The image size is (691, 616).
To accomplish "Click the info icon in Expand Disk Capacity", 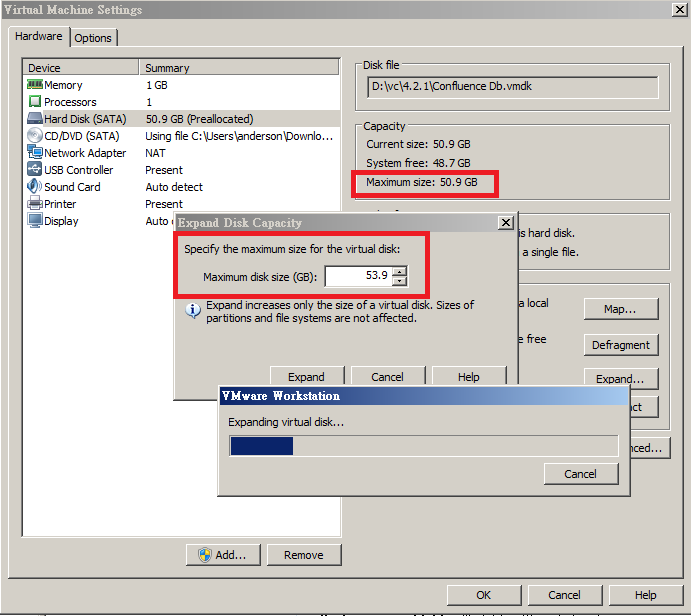I will [193, 310].
